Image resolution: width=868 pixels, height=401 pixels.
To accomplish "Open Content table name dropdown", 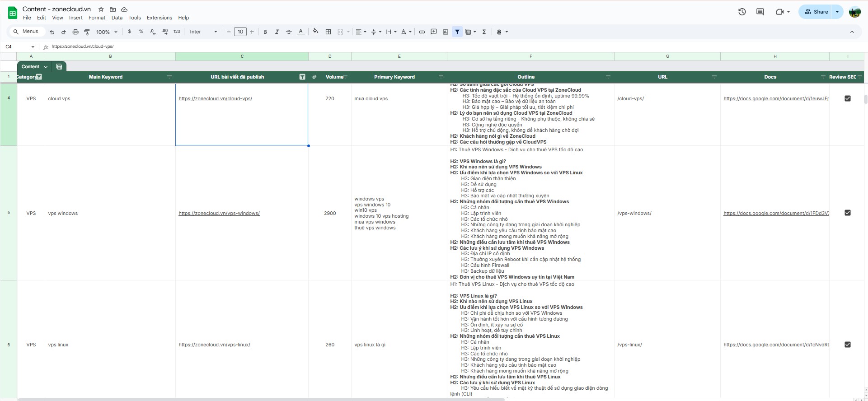I will (x=46, y=67).
